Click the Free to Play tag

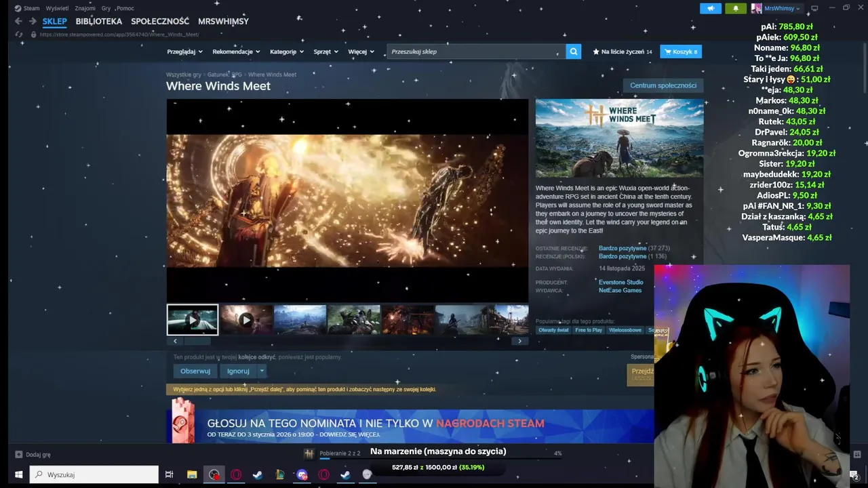589,330
